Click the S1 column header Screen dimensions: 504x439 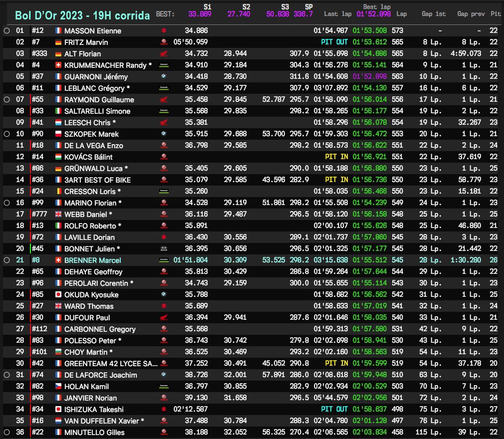pos(207,7)
